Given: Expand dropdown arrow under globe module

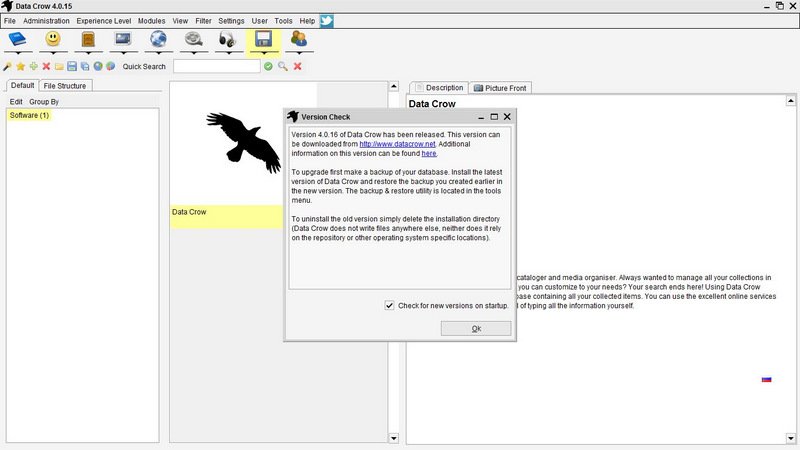Looking at the screenshot, I should (x=158, y=52).
